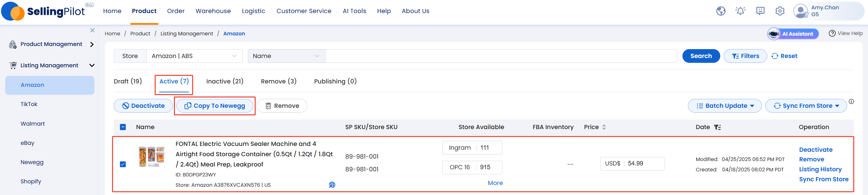
Task: Click the globe icon in FONTAL row
Action: [332, 185]
